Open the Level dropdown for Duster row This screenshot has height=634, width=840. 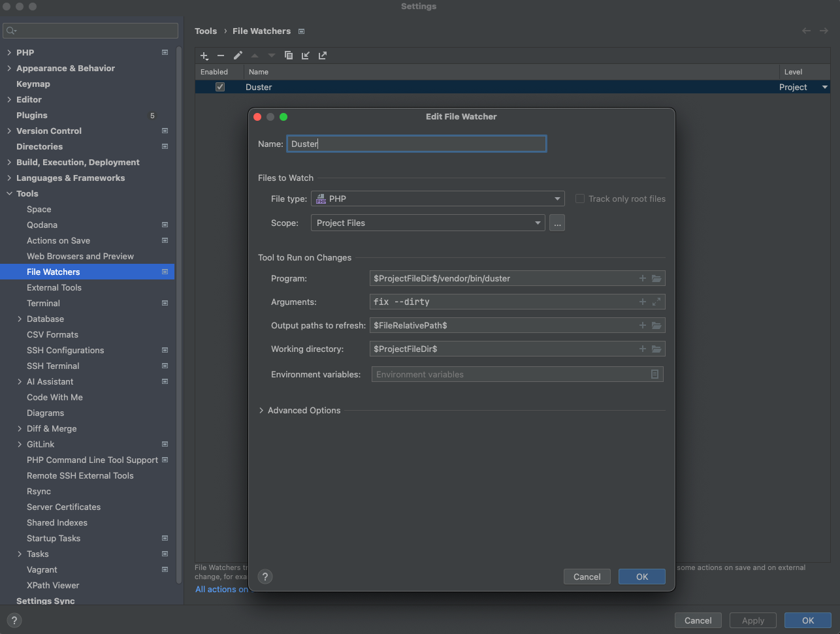[824, 87]
